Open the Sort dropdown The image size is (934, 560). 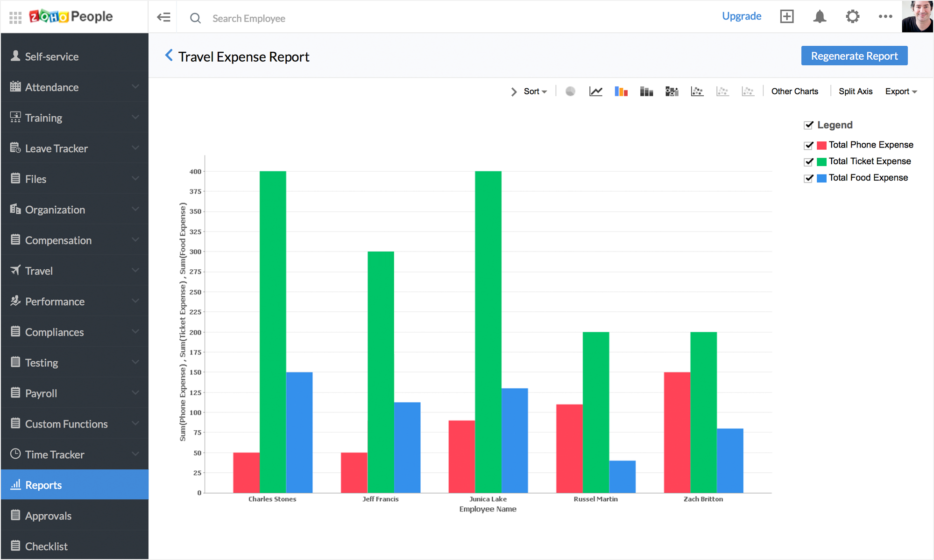coord(535,91)
